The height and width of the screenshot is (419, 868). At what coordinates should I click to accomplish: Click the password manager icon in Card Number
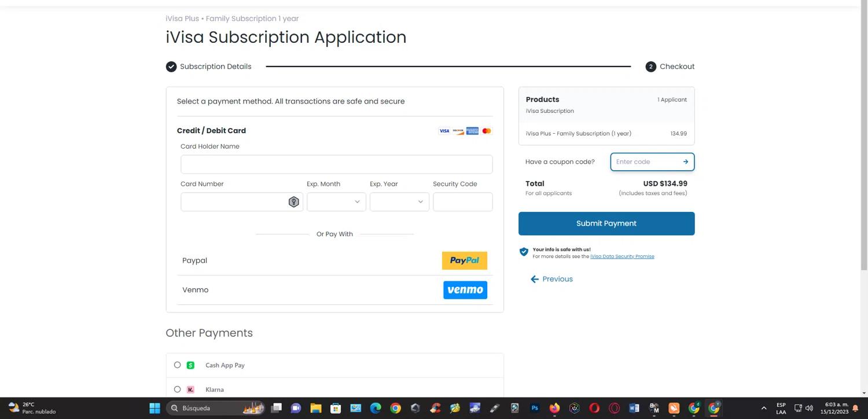coord(293,202)
